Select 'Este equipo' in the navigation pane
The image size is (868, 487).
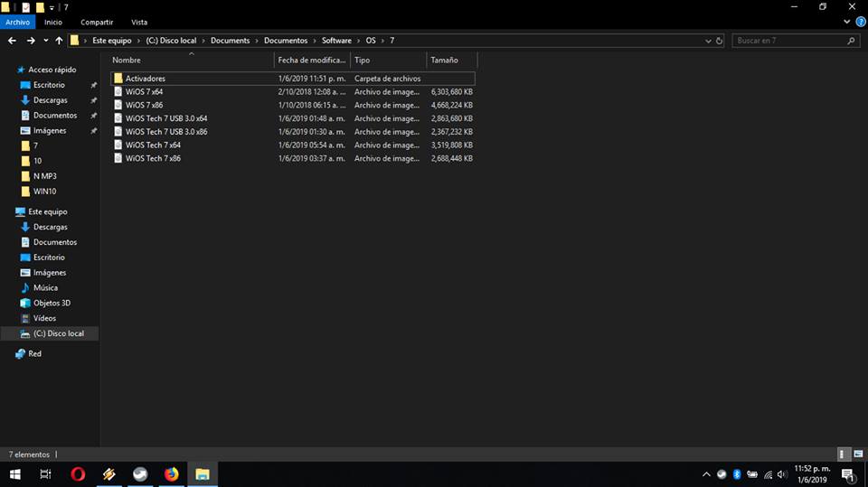[x=42, y=212]
